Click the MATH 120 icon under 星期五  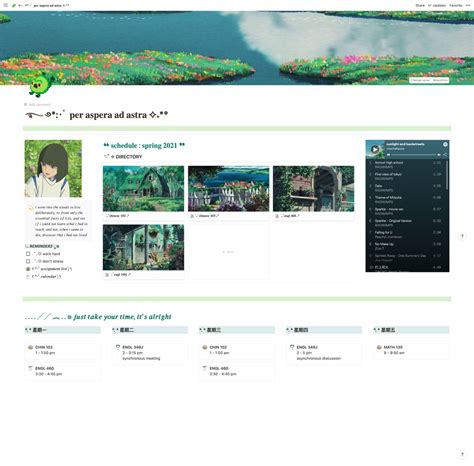click(x=379, y=347)
